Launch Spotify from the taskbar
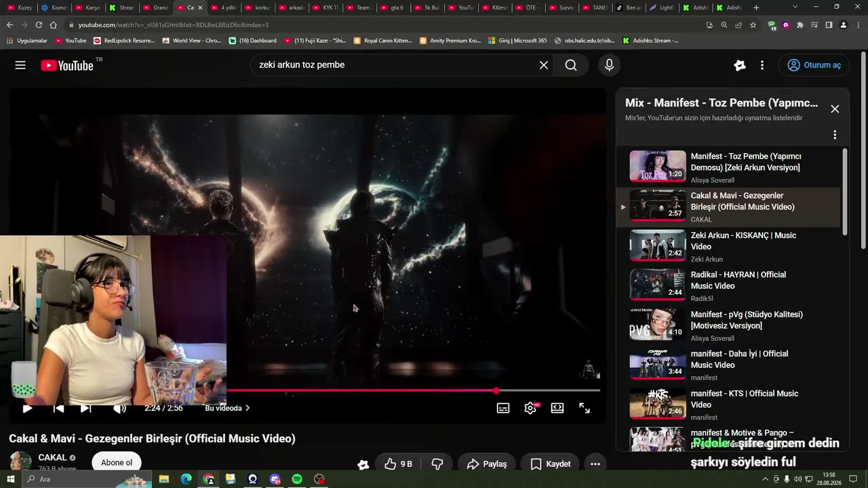 pyautogui.click(x=297, y=479)
